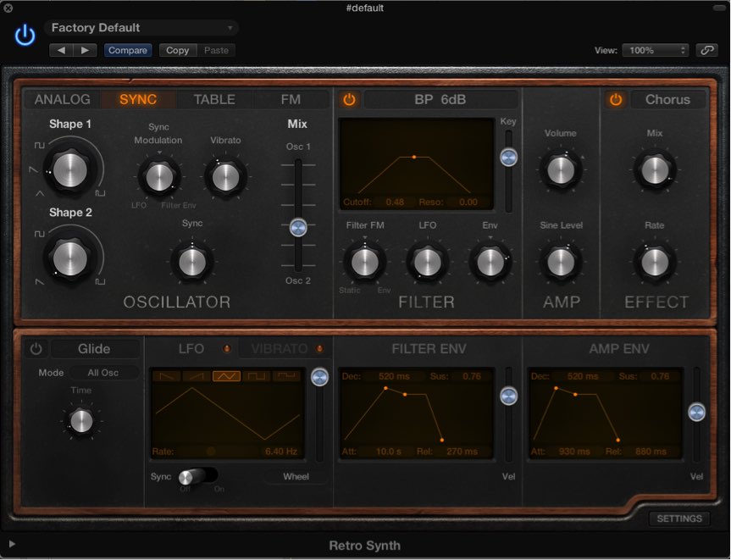Viewport: 731px width, 560px height.
Task: Open the BP 6dB filter type menu
Action: click(440, 100)
